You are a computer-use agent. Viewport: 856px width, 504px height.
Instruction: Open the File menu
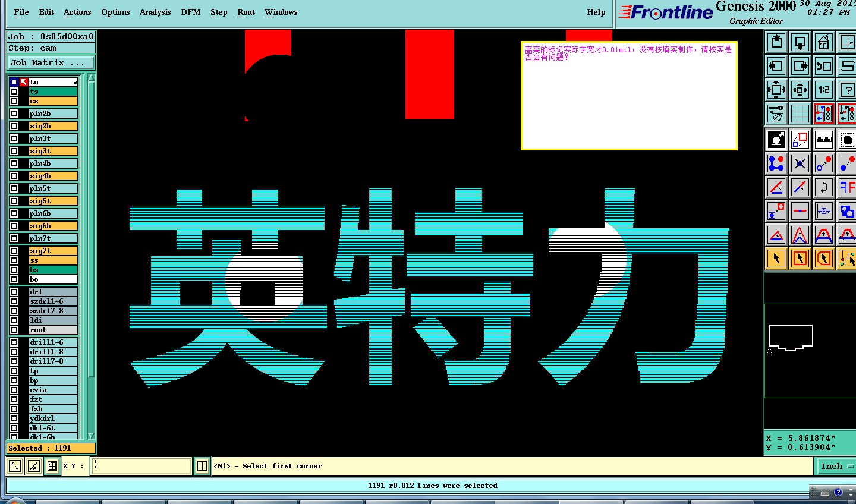tap(21, 12)
